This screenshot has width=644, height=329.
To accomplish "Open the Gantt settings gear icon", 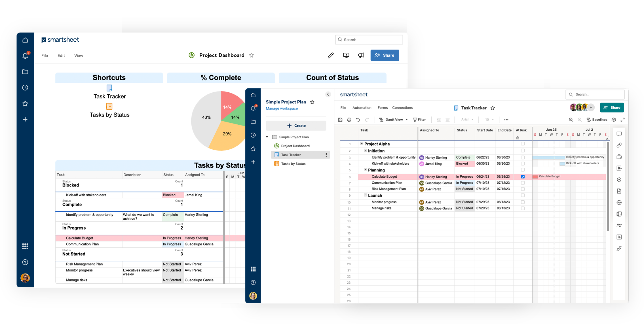I will pyautogui.click(x=614, y=120).
